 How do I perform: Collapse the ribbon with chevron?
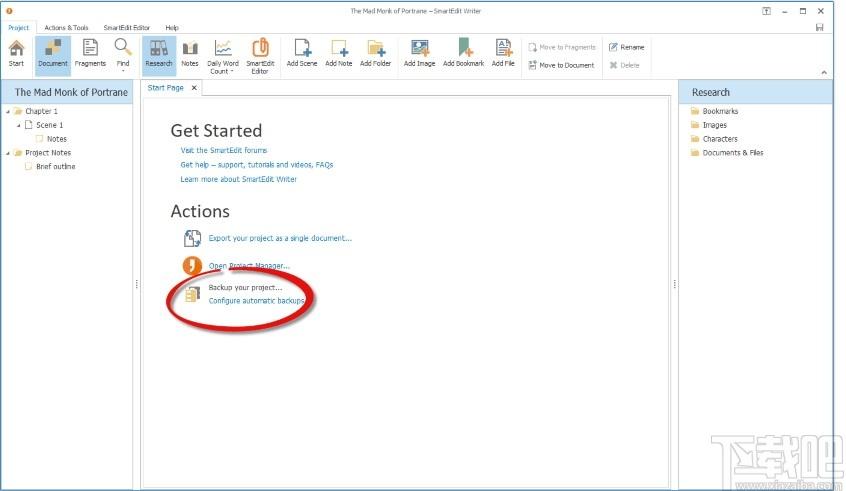click(x=824, y=72)
